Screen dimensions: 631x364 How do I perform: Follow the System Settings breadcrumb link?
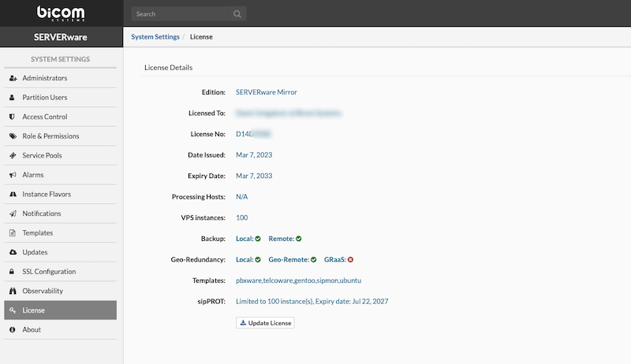155,36
